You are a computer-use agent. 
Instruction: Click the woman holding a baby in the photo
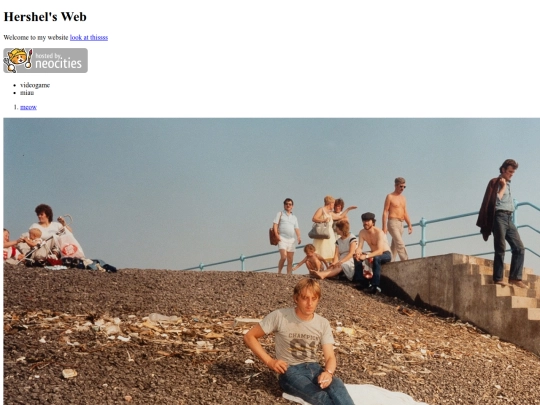click(46, 234)
